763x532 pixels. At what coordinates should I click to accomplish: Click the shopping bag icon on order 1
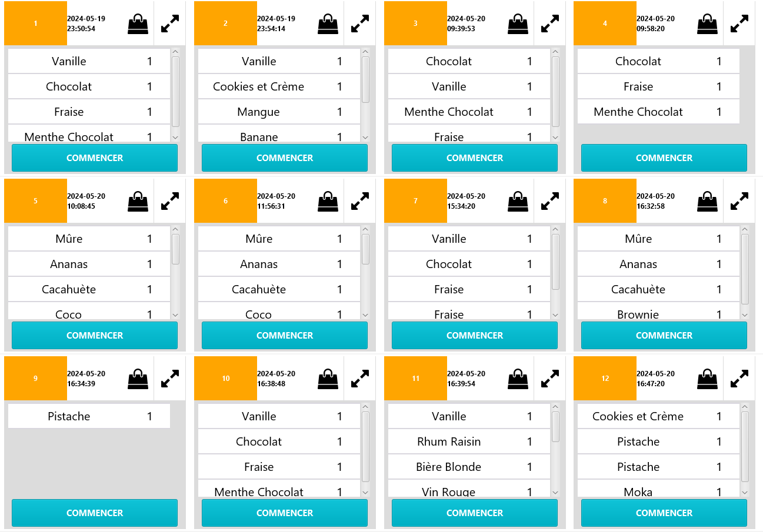pyautogui.click(x=138, y=24)
